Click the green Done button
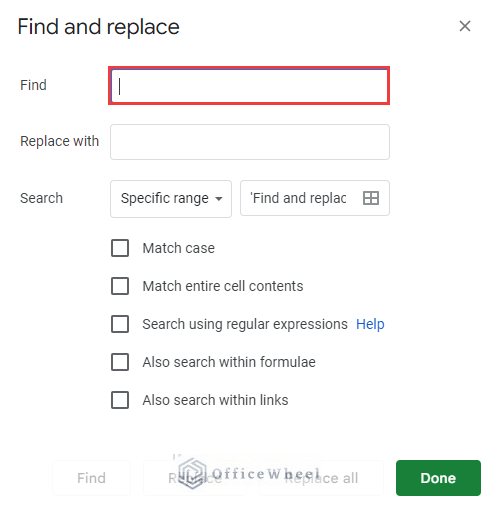Image resolution: width=496 pixels, height=512 pixels. tap(438, 478)
